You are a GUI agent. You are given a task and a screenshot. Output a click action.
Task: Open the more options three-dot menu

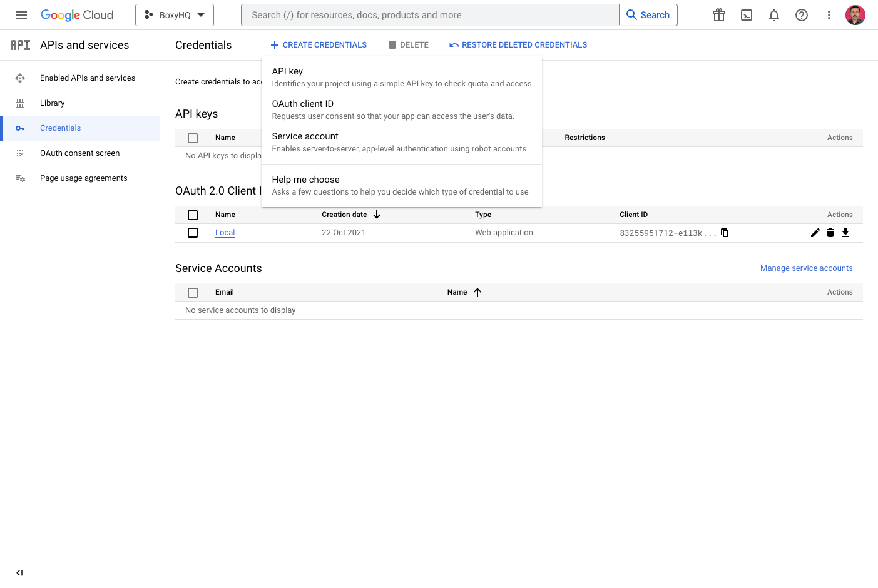point(829,14)
